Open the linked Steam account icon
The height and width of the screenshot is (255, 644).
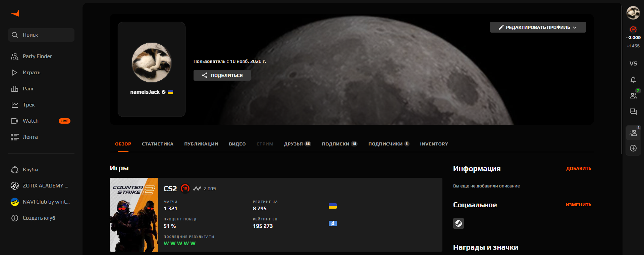click(459, 223)
